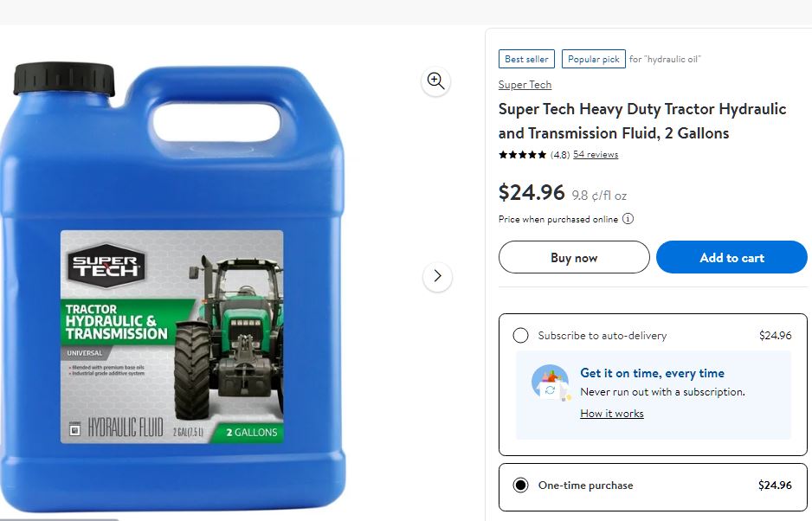Click the five-star rating icons
The image size is (812, 521).
pos(522,155)
